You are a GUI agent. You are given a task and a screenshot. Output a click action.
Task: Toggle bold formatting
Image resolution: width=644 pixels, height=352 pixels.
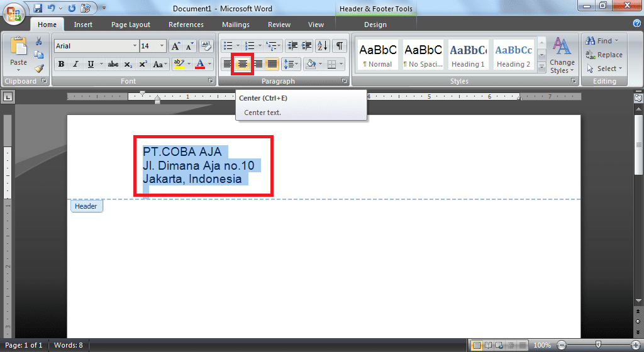(x=61, y=64)
